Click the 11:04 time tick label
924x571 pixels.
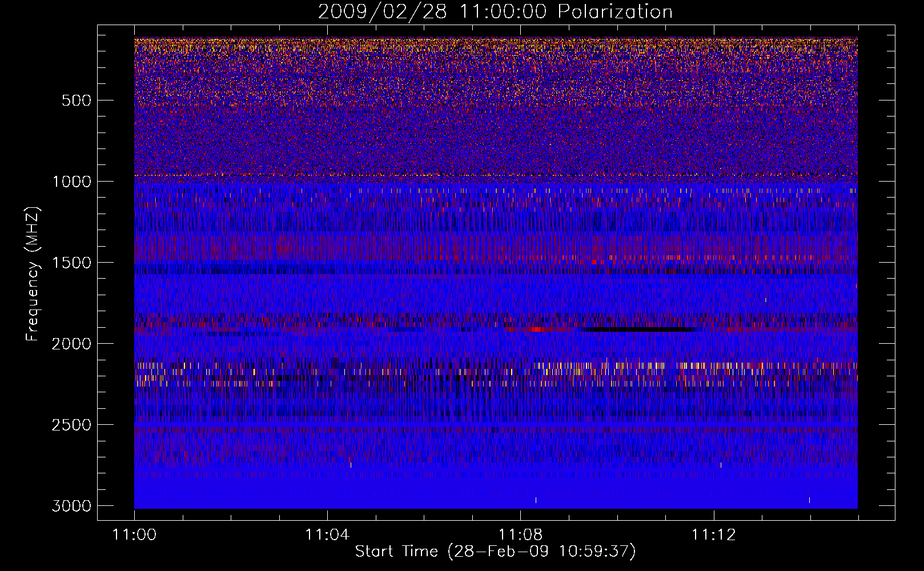[x=327, y=535]
